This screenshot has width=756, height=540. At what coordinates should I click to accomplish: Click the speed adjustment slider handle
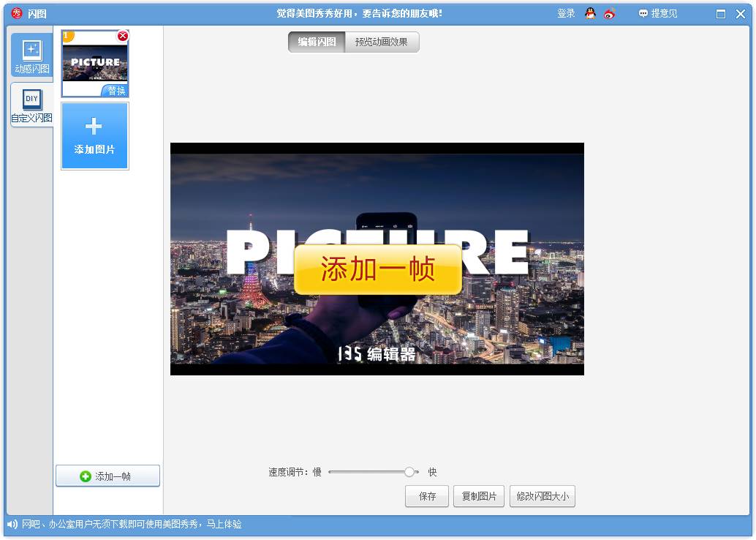point(409,472)
